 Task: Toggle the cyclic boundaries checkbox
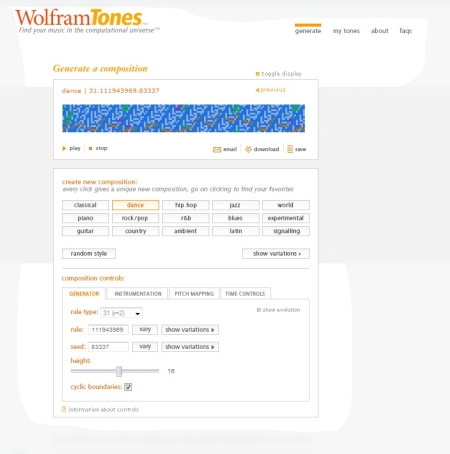pyautogui.click(x=128, y=387)
